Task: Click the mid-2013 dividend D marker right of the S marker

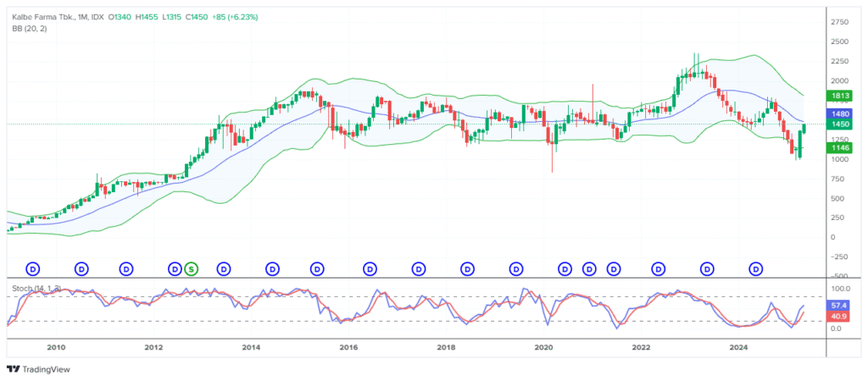Action: pyautogui.click(x=224, y=268)
